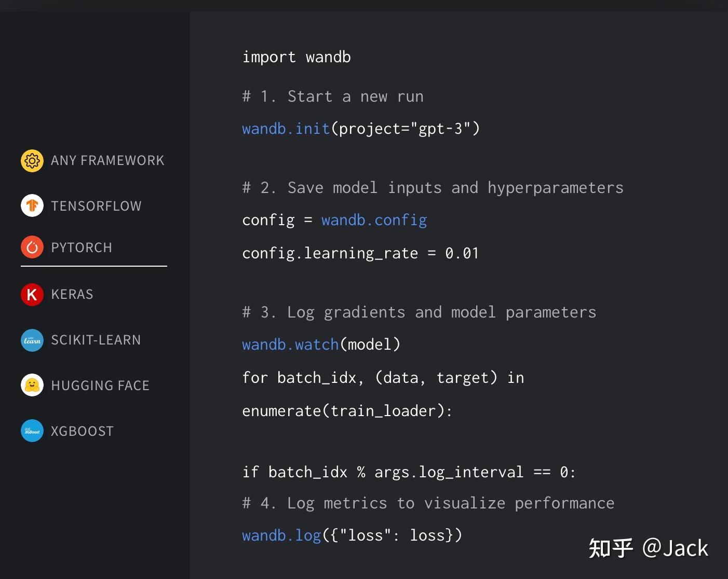Click the ANY FRAMEWORK label
Viewport: 728px width, 579px height.
[x=107, y=160]
